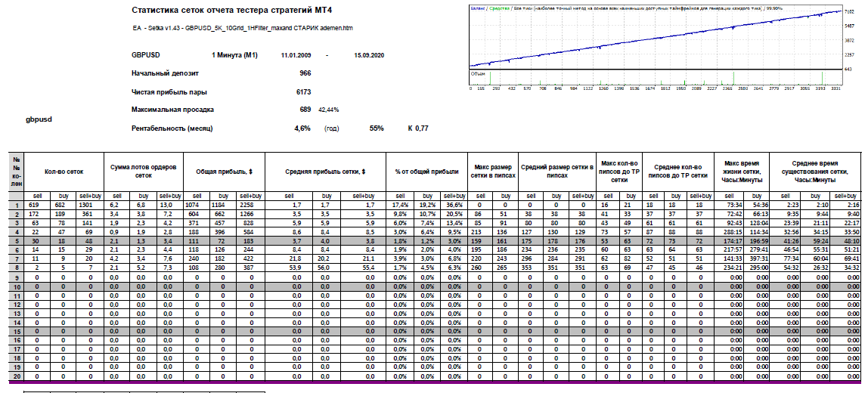Select the '1 Минута (M1)' timeframe text
Screen dimensions: 868x393
[x=234, y=55]
